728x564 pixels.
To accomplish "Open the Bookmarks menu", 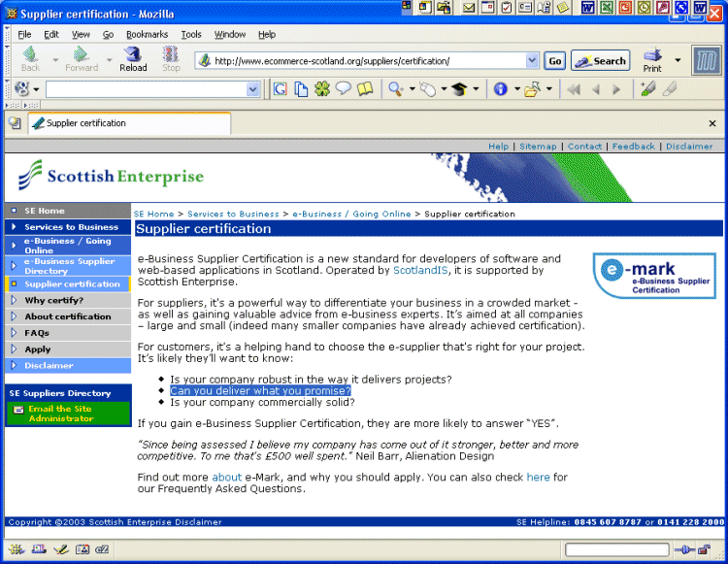I will pyautogui.click(x=147, y=34).
